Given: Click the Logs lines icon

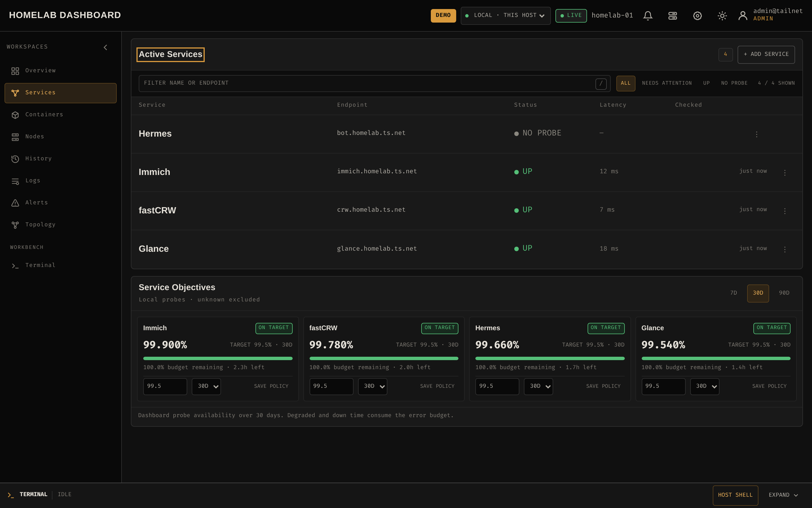Looking at the screenshot, I should click(15, 181).
